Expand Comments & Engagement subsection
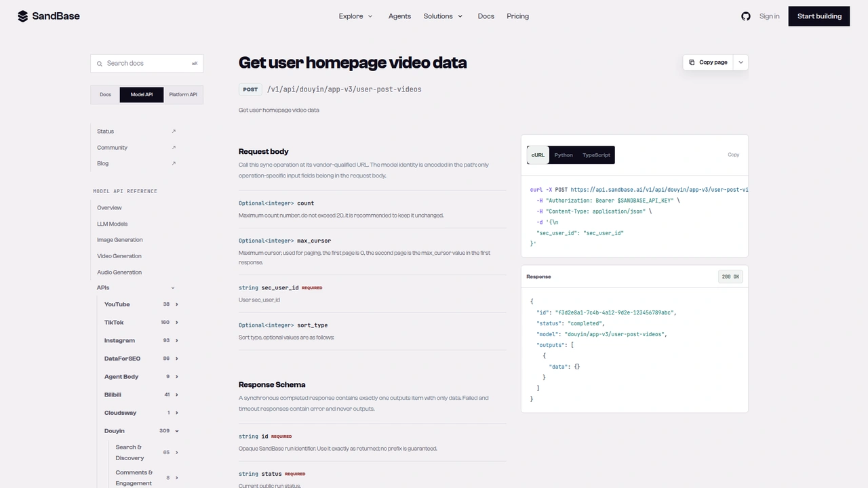 pos(177,478)
